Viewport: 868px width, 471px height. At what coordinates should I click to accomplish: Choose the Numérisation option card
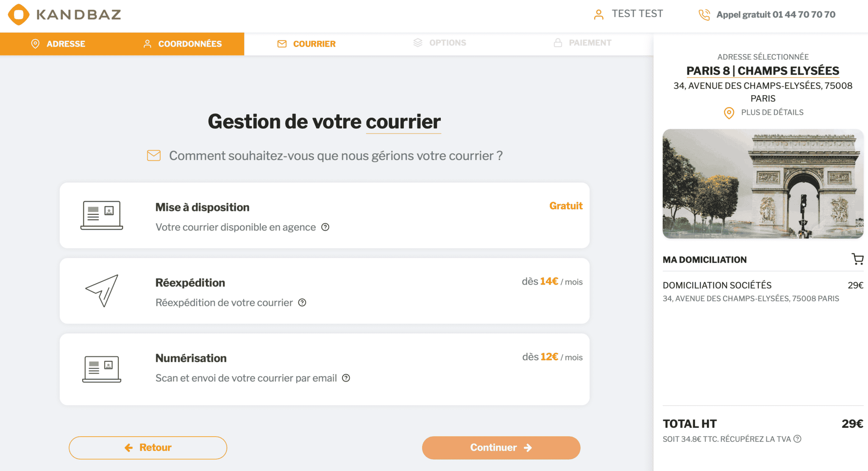pyautogui.click(x=325, y=369)
